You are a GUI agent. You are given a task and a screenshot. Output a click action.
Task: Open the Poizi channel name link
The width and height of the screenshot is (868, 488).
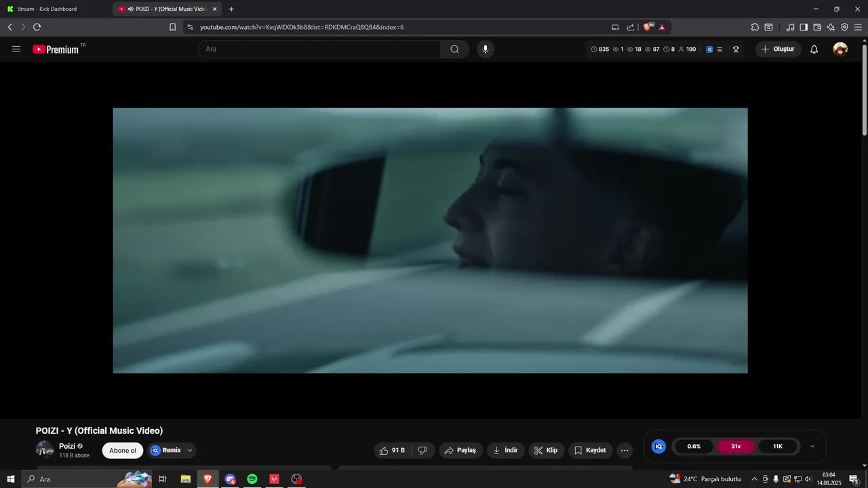[67, 446]
